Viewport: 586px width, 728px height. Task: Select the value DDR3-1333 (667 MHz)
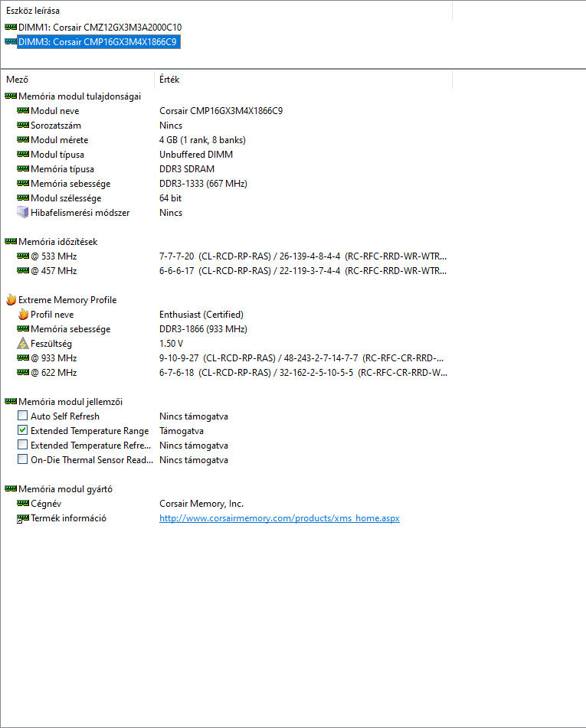coord(203,184)
